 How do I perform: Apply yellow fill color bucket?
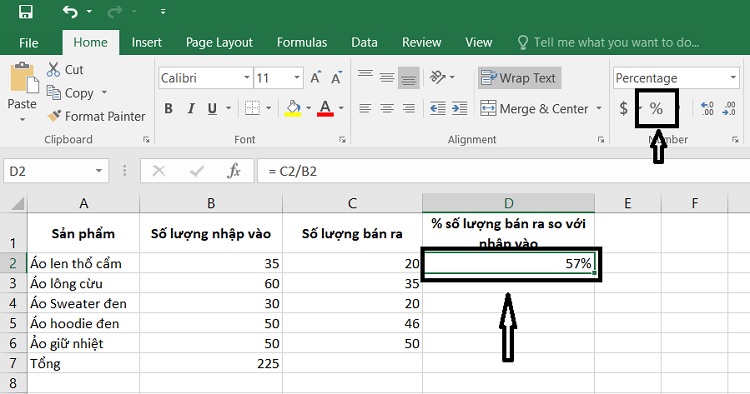coord(293,108)
